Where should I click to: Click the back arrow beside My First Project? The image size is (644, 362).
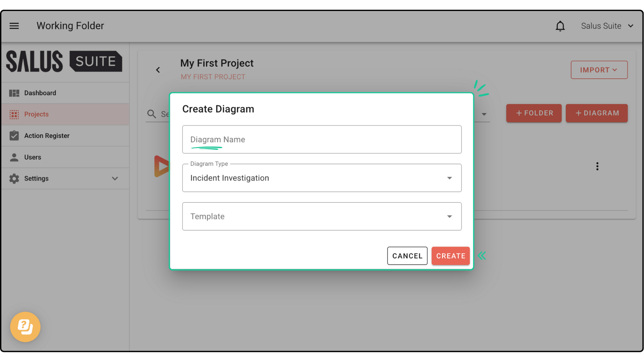click(x=158, y=70)
